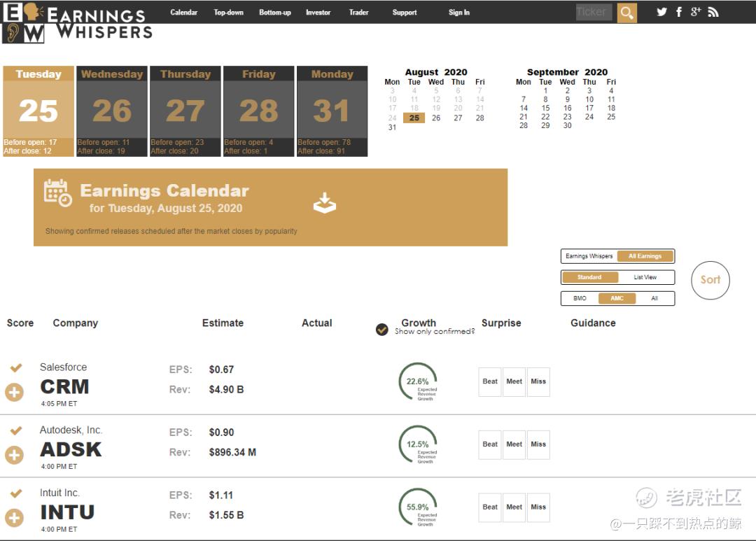Click the plus icon beside ADSK
The width and height of the screenshot is (756, 541).
pyautogui.click(x=15, y=455)
